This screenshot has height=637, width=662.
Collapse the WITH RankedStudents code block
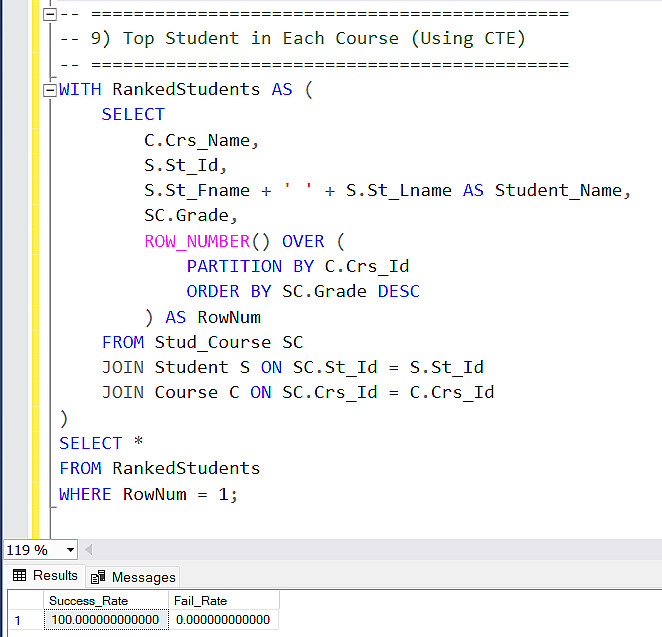tap(50, 90)
